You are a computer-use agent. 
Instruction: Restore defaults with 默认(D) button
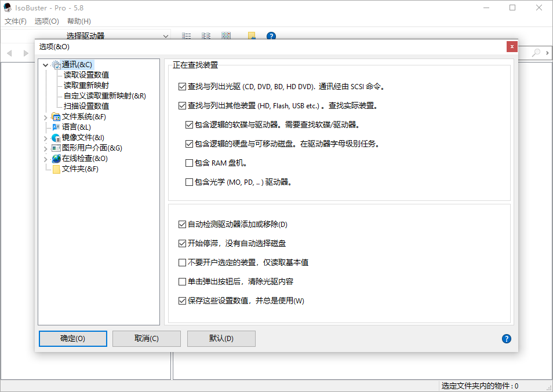[221, 339]
